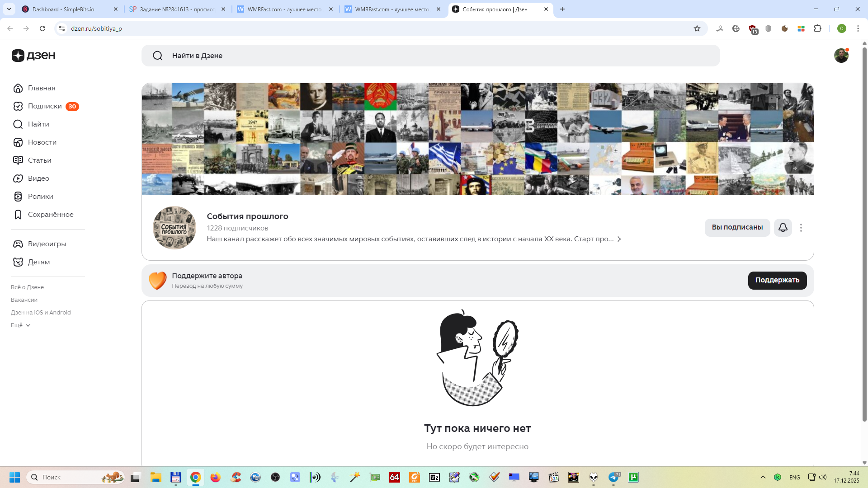Image resolution: width=868 pixels, height=488 pixels.
Task: Open channel three-dots options menu
Action: pyautogui.click(x=801, y=228)
